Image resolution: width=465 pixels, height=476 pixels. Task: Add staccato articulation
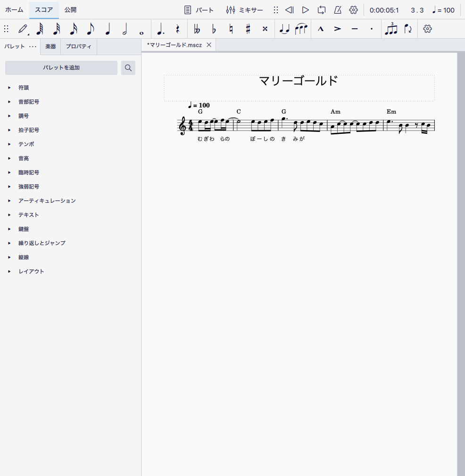372,29
